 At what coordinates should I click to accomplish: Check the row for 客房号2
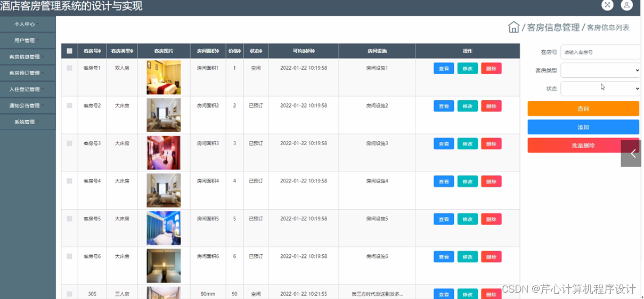tap(69, 106)
